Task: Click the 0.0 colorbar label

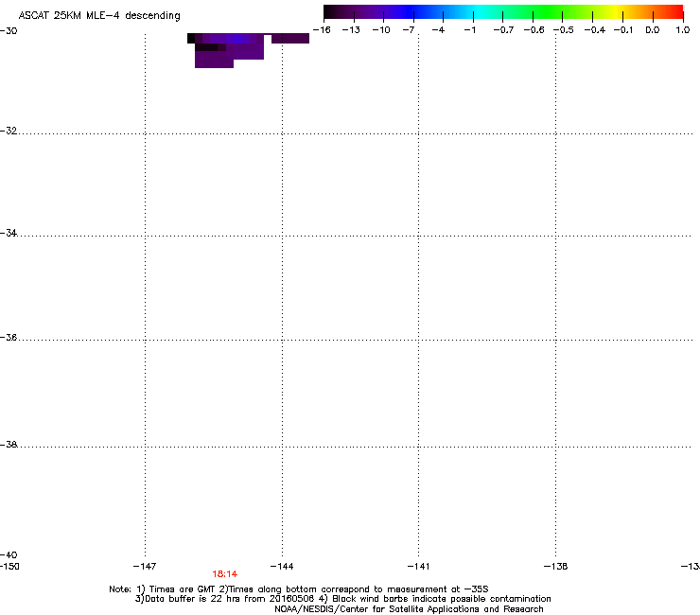Action: [x=653, y=30]
